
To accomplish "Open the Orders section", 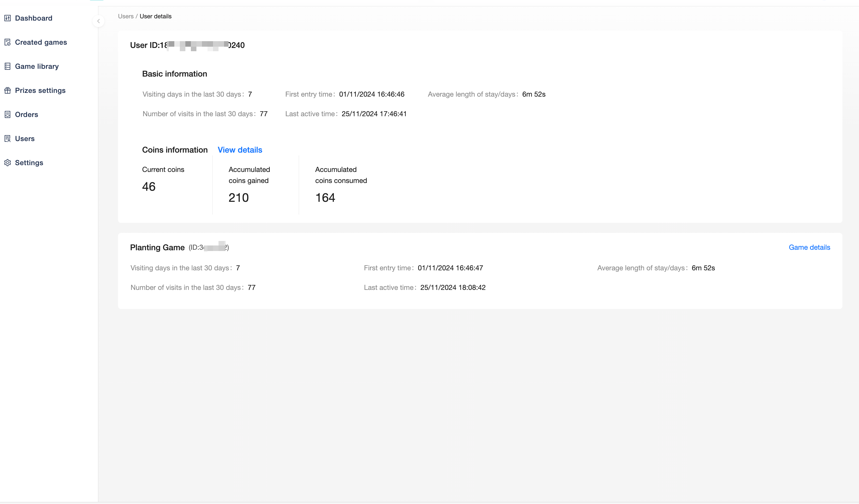I will tap(27, 114).
